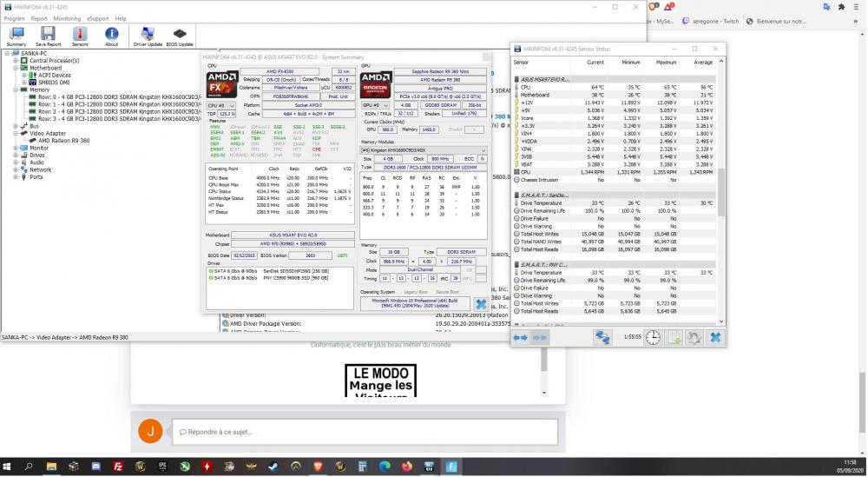This screenshot has height=477, width=868.
Task: Open the Program menu
Action: pos(15,18)
